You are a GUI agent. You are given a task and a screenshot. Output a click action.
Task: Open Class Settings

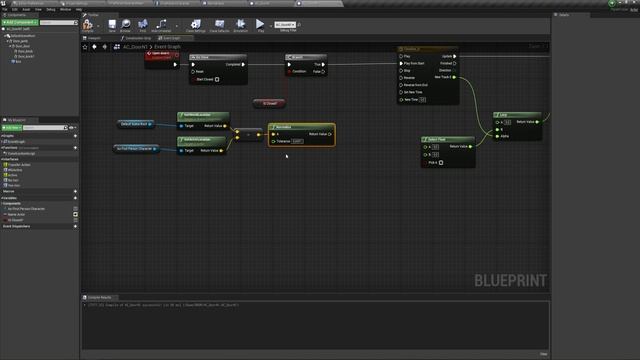[x=196, y=24]
